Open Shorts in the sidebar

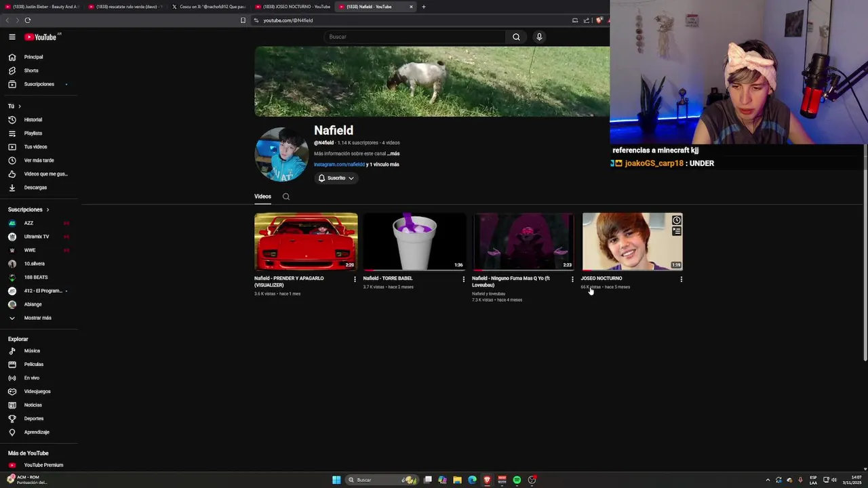31,70
